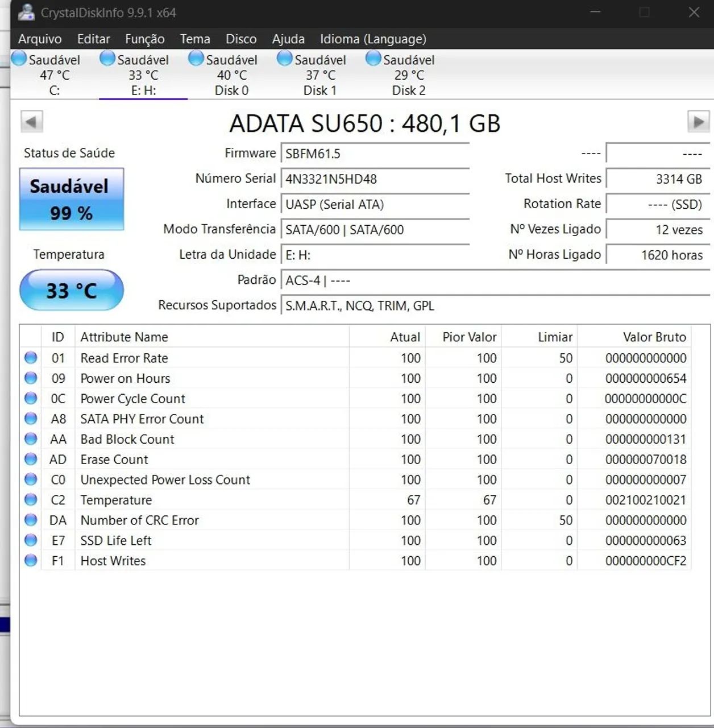Go to previous disk arrow button
714x728 pixels.
click(x=31, y=122)
